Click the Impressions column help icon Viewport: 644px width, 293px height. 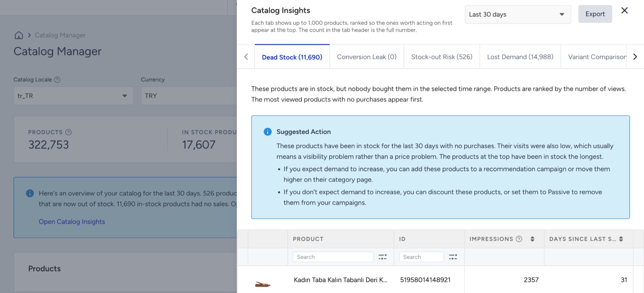coord(519,239)
